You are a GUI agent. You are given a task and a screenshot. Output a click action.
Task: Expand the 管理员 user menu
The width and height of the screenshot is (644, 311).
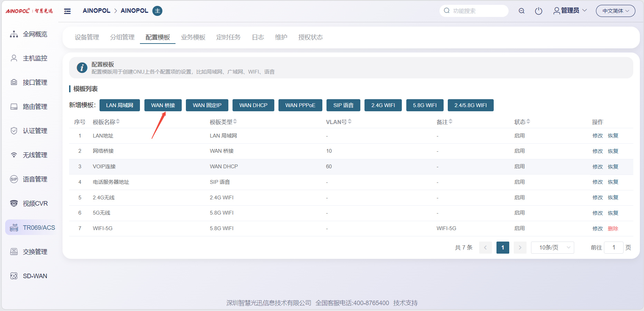tap(570, 11)
